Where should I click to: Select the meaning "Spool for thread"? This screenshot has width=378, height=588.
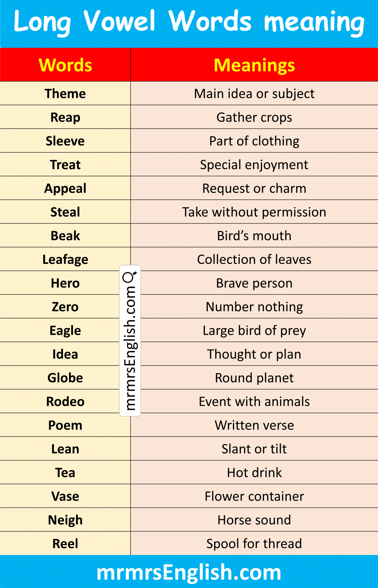click(254, 544)
